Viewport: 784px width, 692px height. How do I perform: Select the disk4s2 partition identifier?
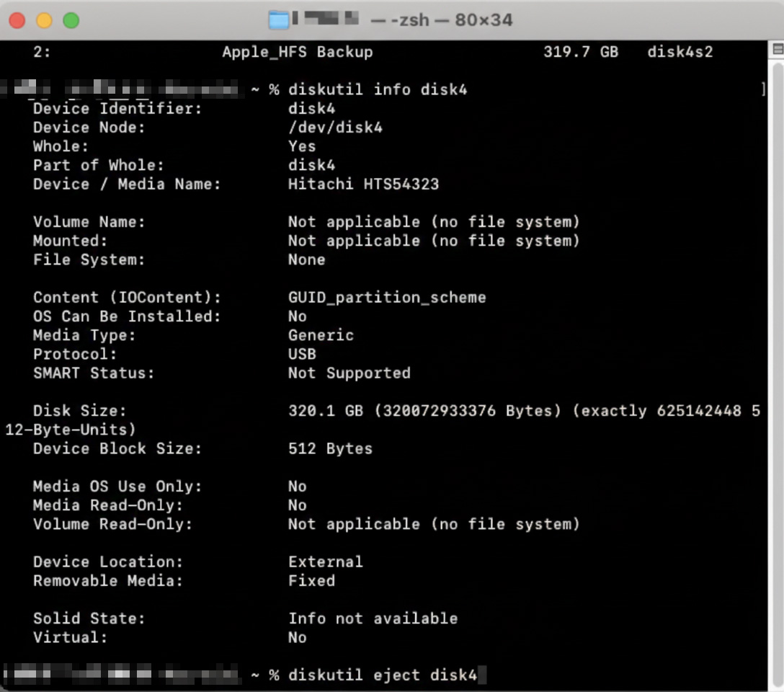coord(680,52)
